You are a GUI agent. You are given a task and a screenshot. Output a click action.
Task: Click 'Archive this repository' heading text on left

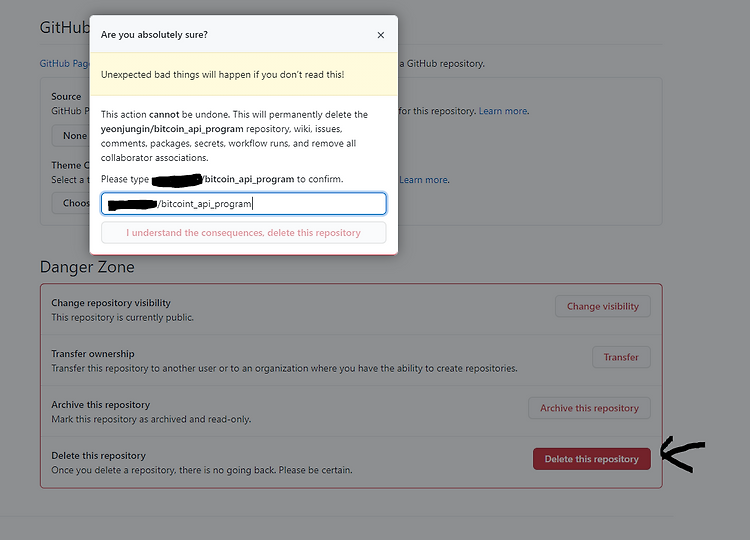[100, 405]
